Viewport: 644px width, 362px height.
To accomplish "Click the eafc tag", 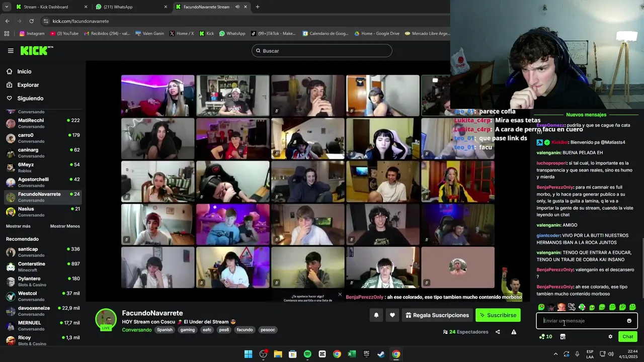I will pos(207,330).
